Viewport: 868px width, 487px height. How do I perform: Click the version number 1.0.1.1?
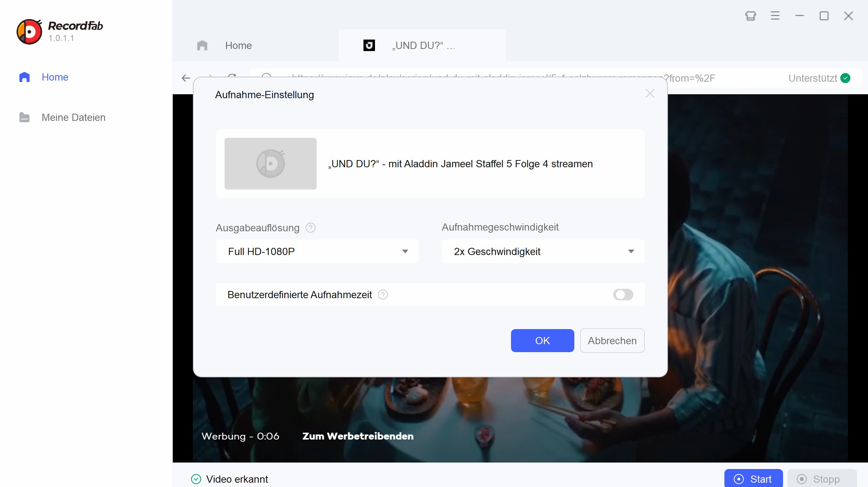61,38
